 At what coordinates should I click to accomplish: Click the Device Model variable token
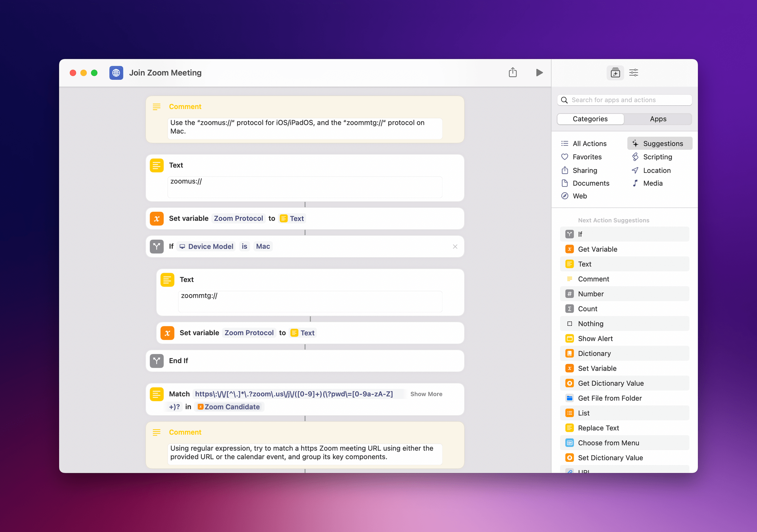207,246
